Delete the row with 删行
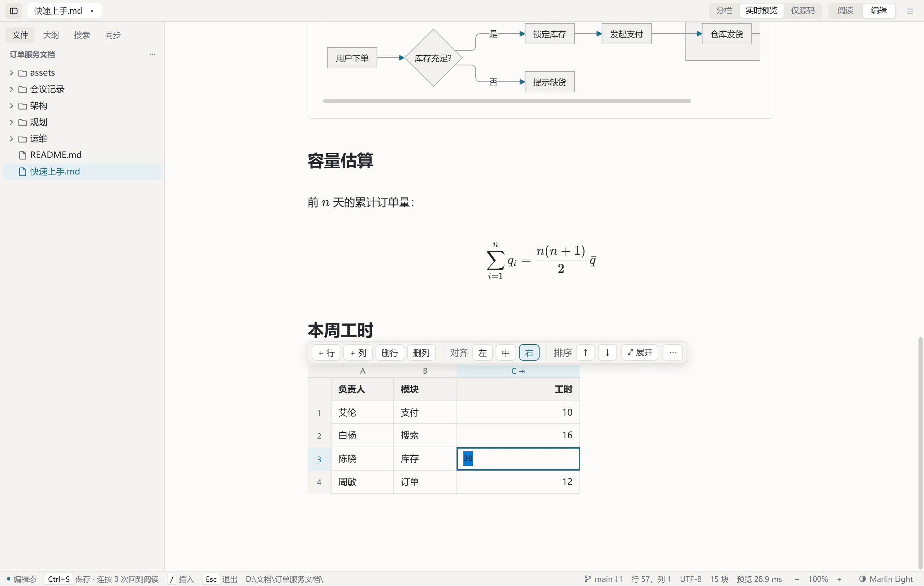The width and height of the screenshot is (924, 586). [x=390, y=352]
